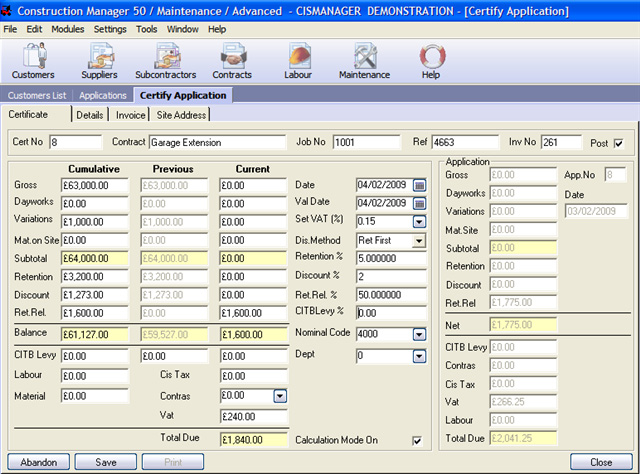Click the Current Ret.Rel. field £1,600.00
The height and width of the screenshot is (474, 640).
[x=253, y=313]
